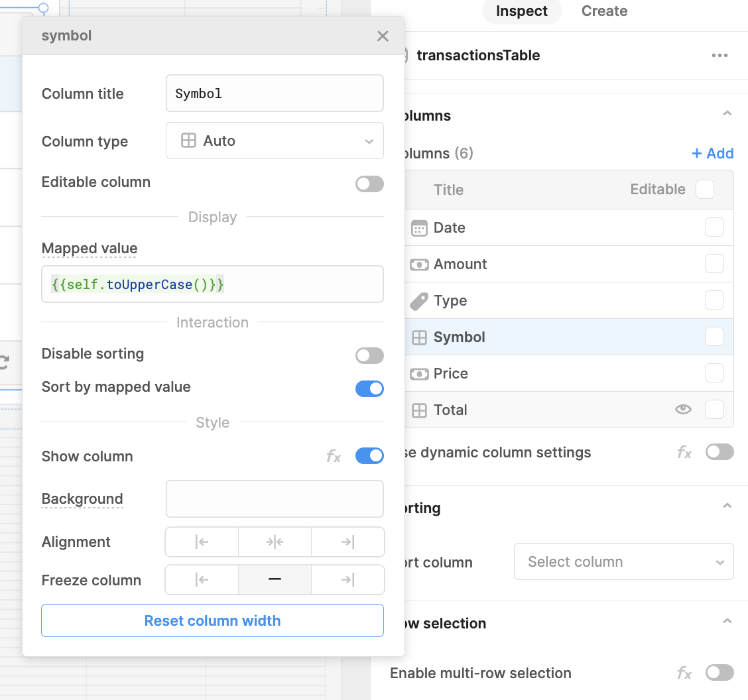Toggle the eye icon on Total column

click(683, 410)
